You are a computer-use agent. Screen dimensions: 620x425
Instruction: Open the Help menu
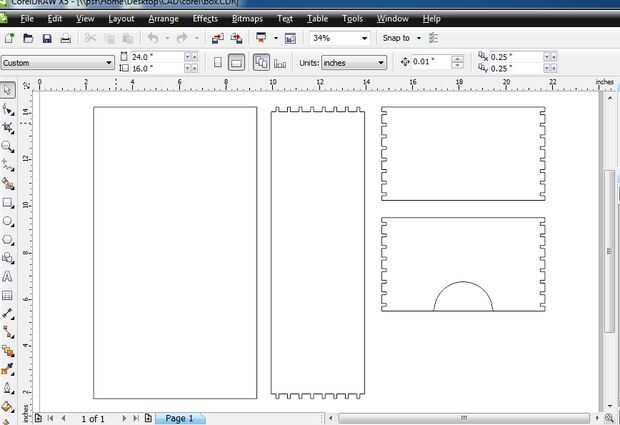tap(431, 19)
